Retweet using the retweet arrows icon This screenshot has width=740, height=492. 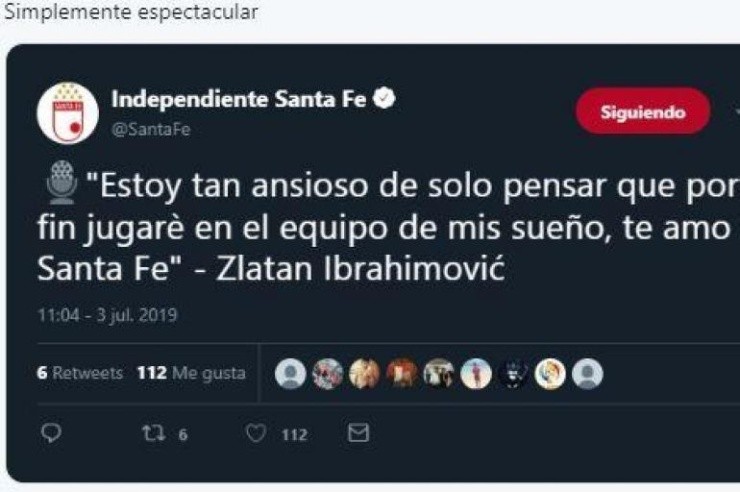click(154, 433)
